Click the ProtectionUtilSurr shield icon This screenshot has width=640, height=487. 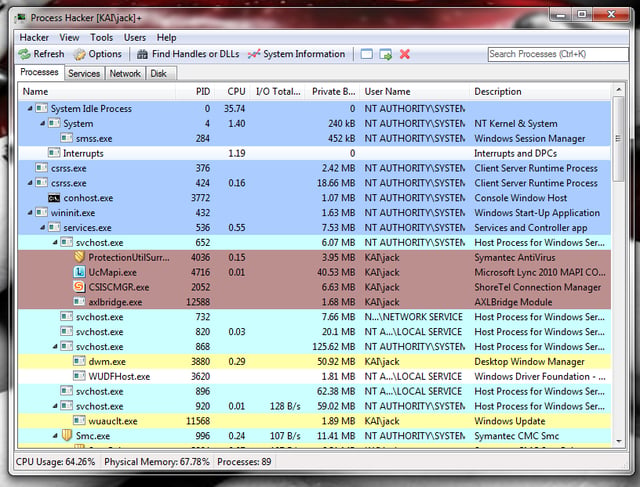79,257
